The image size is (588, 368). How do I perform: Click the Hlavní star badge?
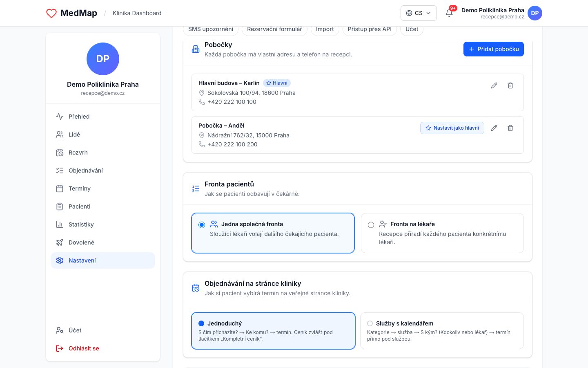coord(277,83)
